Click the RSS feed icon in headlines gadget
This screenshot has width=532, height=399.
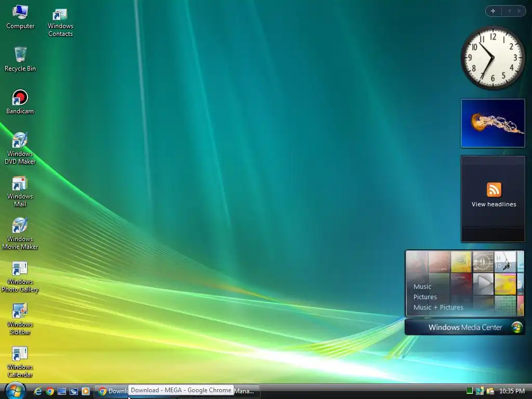494,190
